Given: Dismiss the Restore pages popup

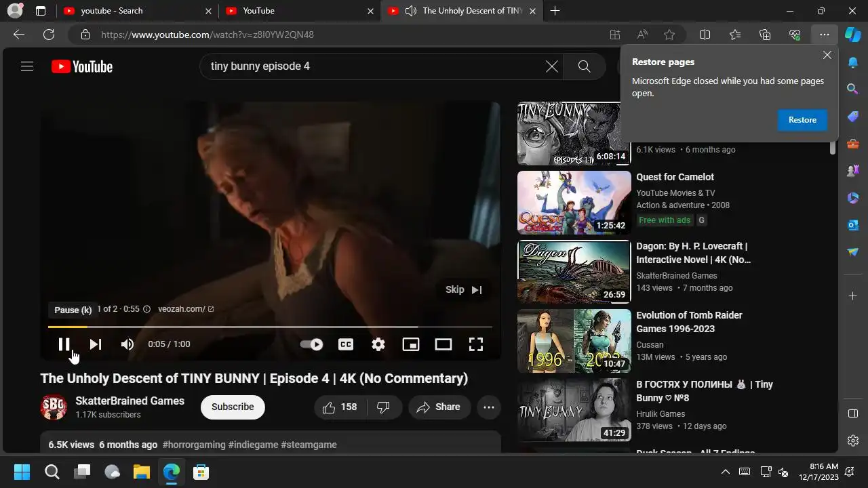Looking at the screenshot, I should [x=827, y=55].
